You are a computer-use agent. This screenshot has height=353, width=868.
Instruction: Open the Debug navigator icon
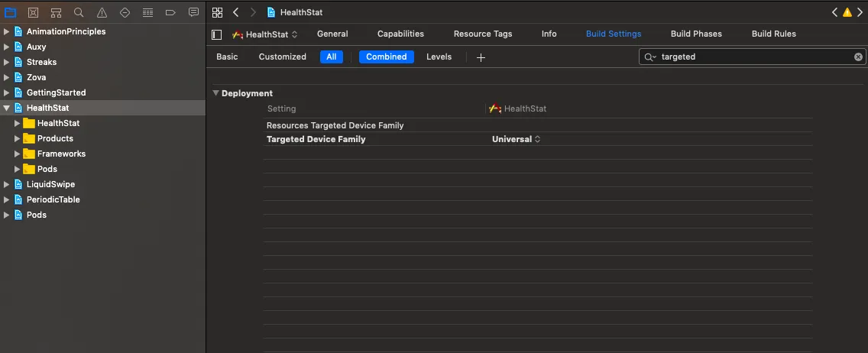point(147,12)
